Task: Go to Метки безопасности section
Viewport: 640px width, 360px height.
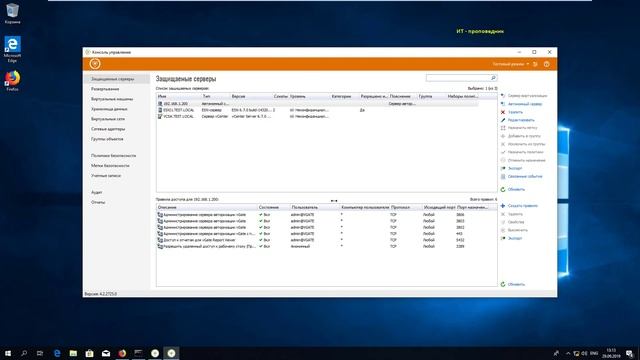Action: (x=110, y=166)
